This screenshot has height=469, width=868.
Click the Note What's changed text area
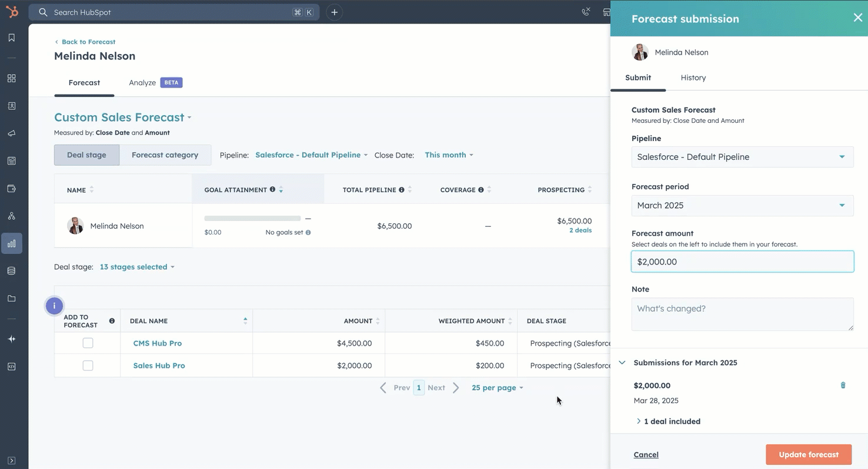click(742, 314)
